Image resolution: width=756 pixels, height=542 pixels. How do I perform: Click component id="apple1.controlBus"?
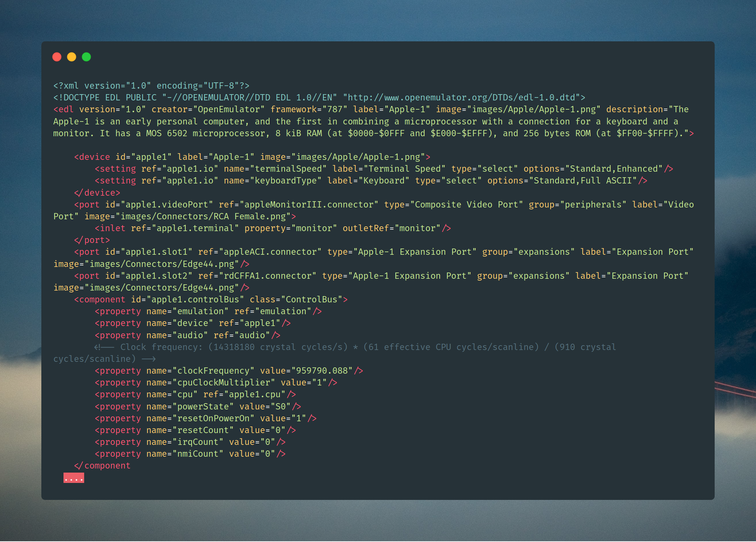(159, 299)
